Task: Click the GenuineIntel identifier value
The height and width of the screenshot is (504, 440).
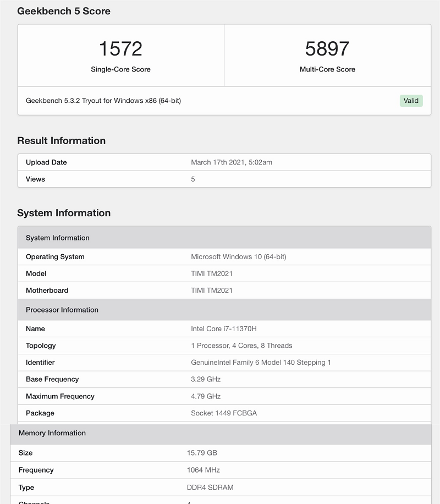Action: [x=261, y=363]
